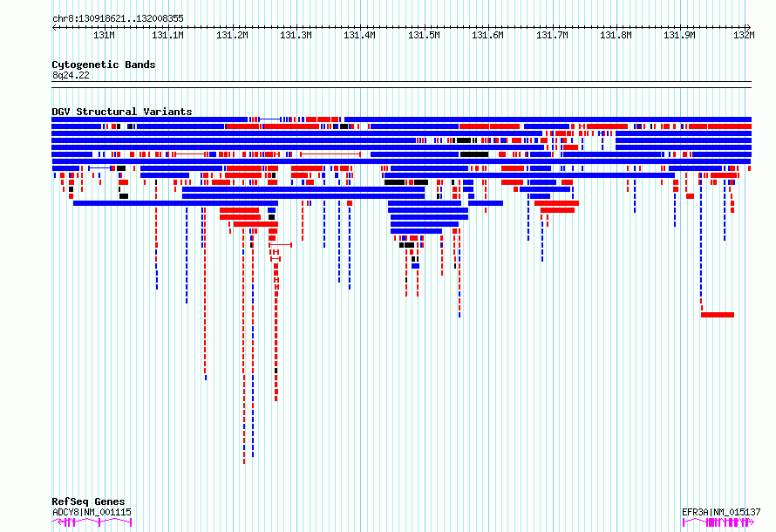Select the 131.8M ruler position

coord(616,35)
